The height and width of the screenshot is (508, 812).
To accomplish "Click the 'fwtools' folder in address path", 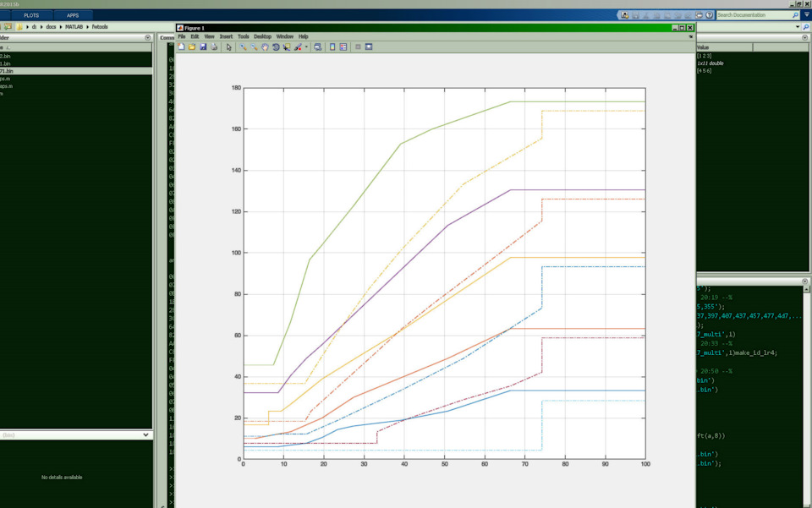I will (x=100, y=27).
